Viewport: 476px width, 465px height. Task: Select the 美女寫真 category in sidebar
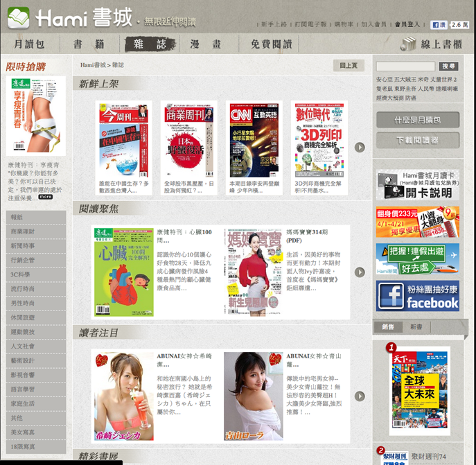36,432
